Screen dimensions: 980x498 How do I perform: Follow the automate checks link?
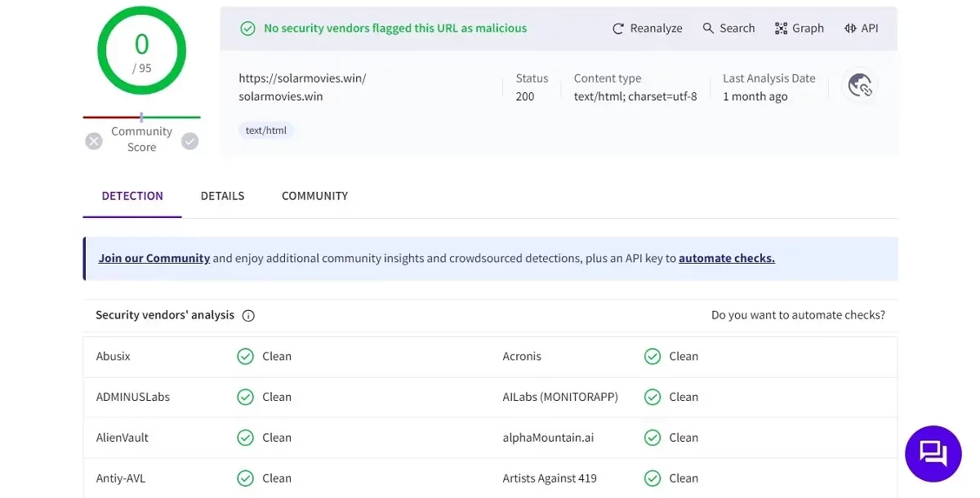coord(727,258)
